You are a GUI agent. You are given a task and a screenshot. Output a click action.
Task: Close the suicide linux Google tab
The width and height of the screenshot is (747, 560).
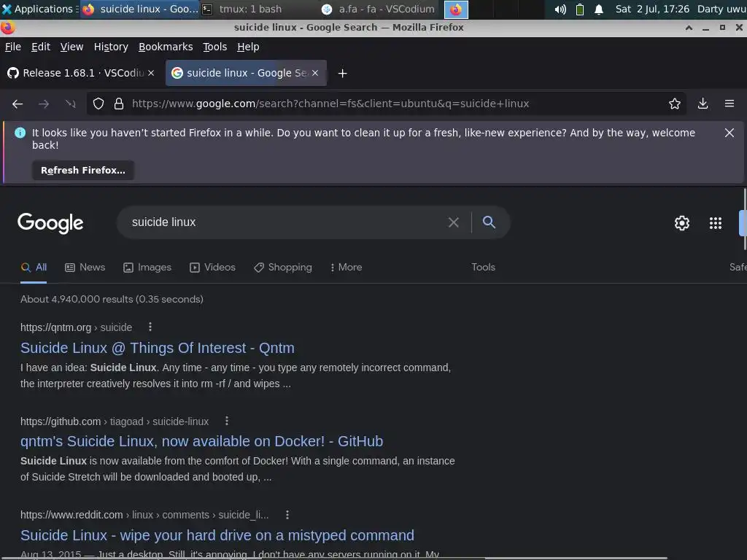(315, 73)
